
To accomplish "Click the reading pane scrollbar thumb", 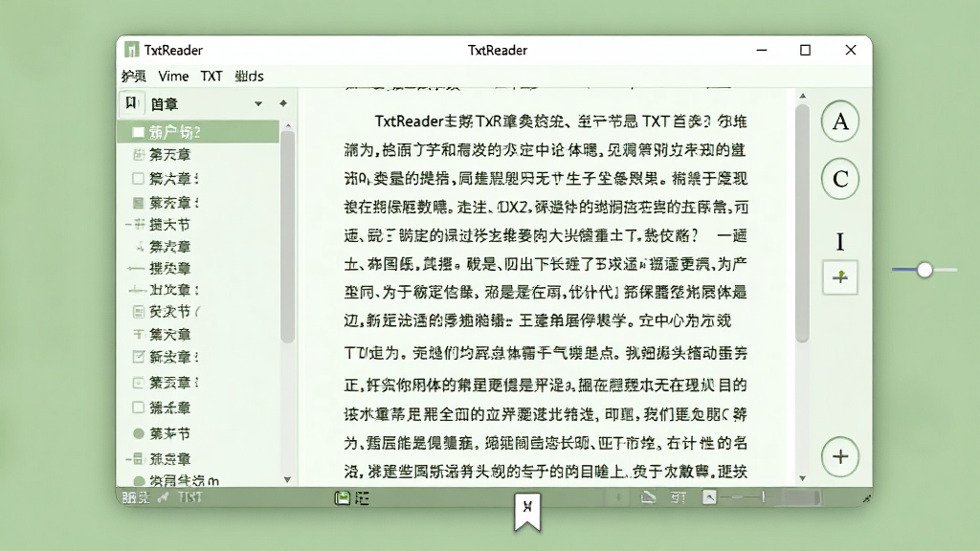I will [803, 223].
